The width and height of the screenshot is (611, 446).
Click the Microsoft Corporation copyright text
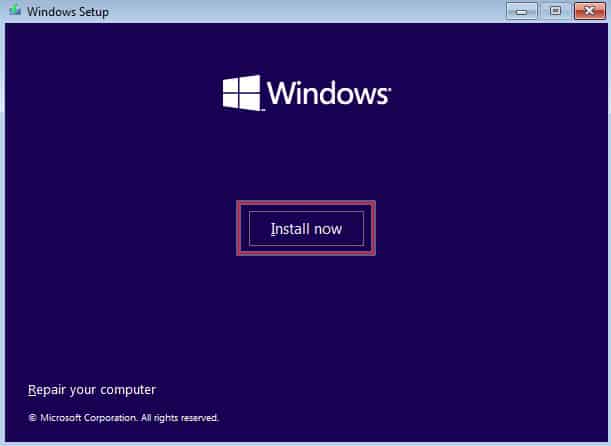pos(88,418)
